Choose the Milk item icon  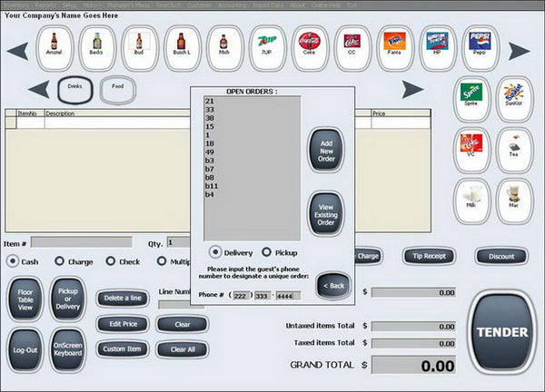(x=471, y=201)
